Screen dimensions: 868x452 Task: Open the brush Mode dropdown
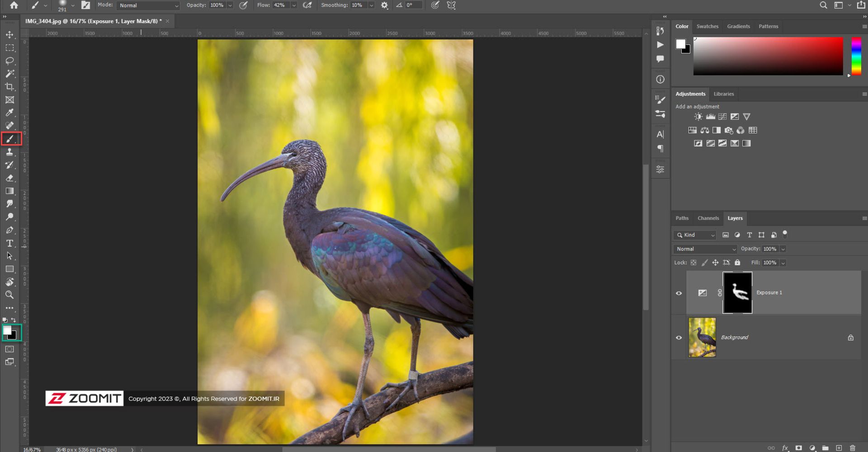click(x=148, y=5)
